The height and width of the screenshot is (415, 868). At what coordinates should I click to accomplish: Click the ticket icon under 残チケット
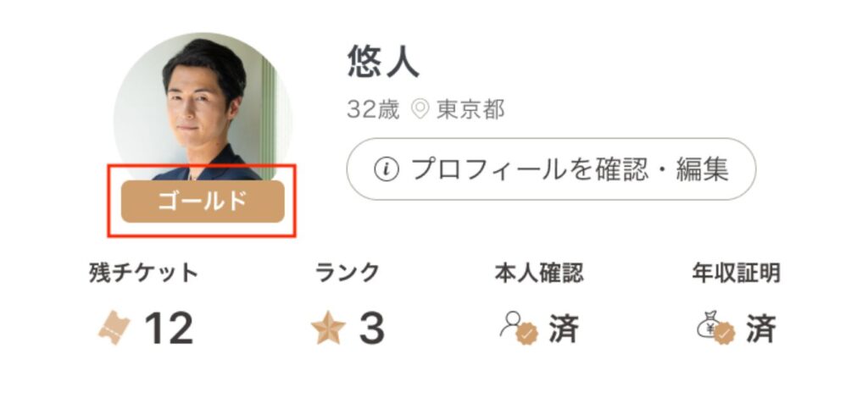coord(114,328)
